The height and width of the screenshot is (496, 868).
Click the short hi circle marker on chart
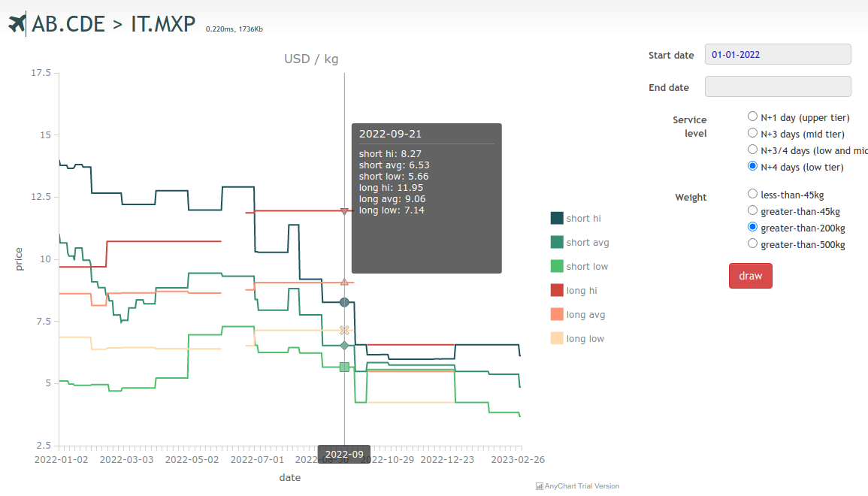(344, 302)
